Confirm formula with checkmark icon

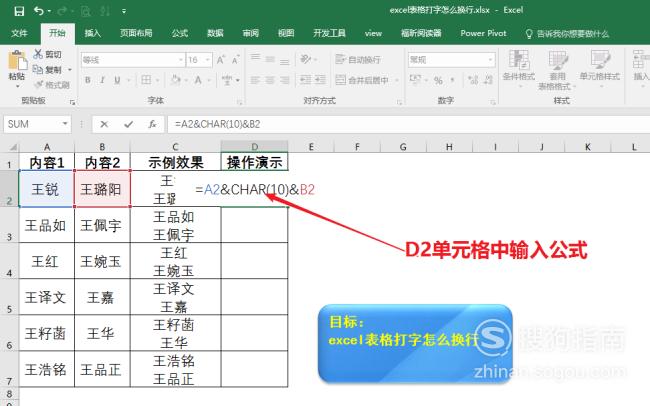click(129, 124)
